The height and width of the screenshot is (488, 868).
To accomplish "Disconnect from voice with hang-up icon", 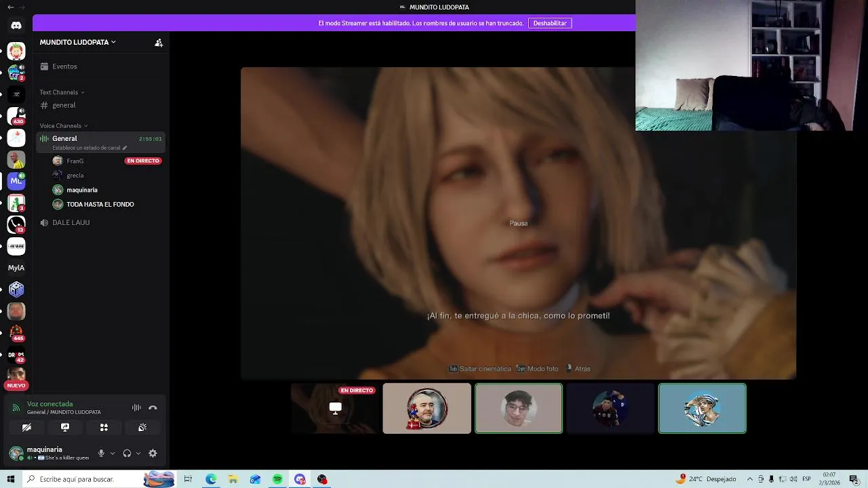I will [153, 407].
